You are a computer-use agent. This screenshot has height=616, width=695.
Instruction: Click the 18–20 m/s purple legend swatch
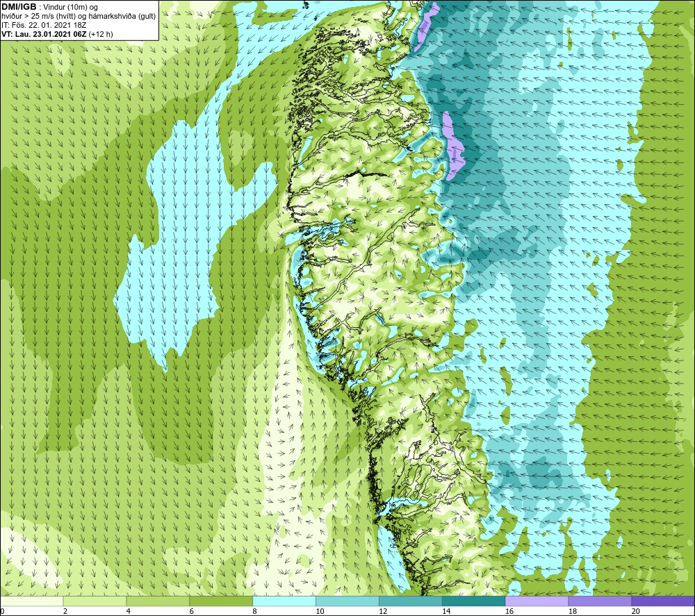(600, 601)
